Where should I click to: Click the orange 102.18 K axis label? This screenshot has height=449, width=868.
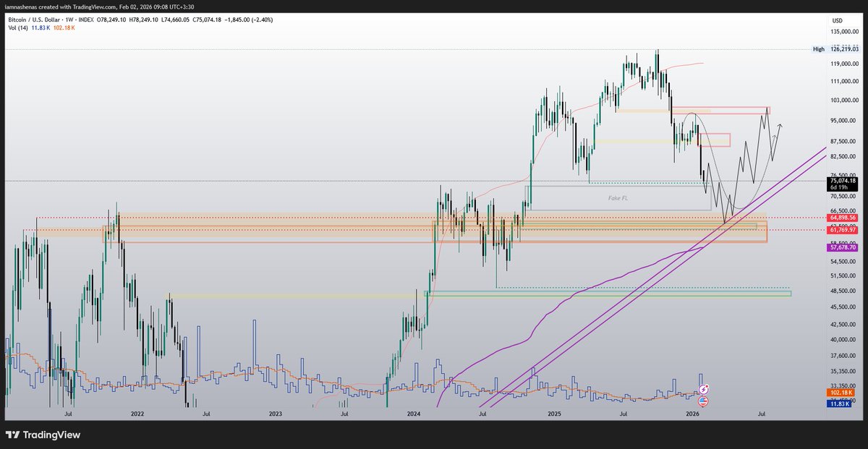click(x=840, y=393)
